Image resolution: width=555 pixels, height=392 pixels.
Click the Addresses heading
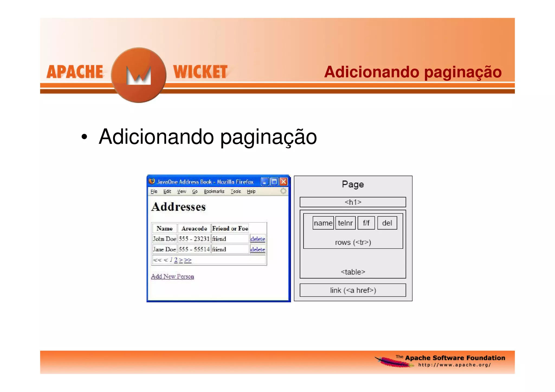pos(179,207)
